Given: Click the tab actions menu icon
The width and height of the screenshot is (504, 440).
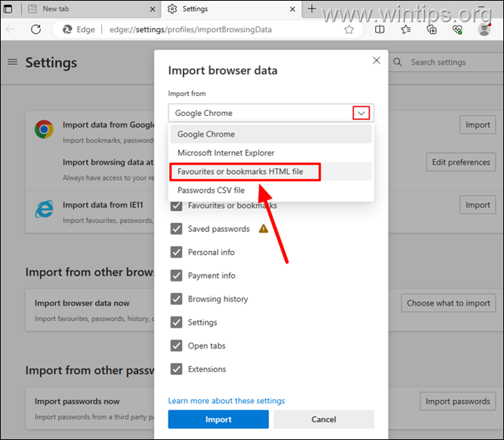Looking at the screenshot, I should (7, 9).
